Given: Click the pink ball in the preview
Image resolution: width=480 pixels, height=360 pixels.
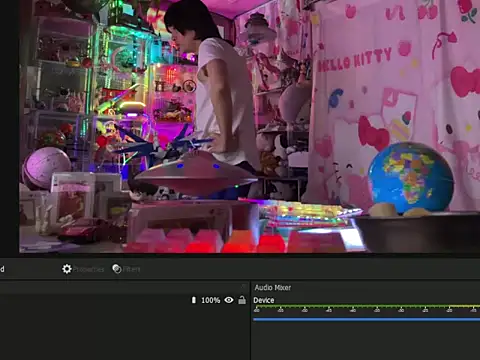Looking at the screenshot, I should click(x=46, y=167).
